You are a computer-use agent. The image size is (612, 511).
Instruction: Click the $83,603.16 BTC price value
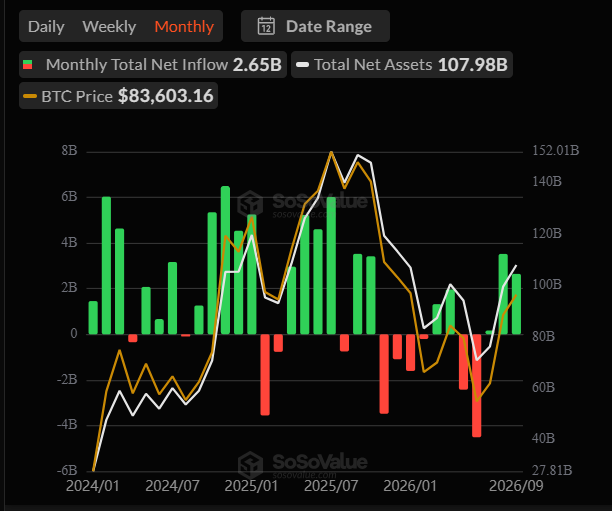(x=166, y=96)
